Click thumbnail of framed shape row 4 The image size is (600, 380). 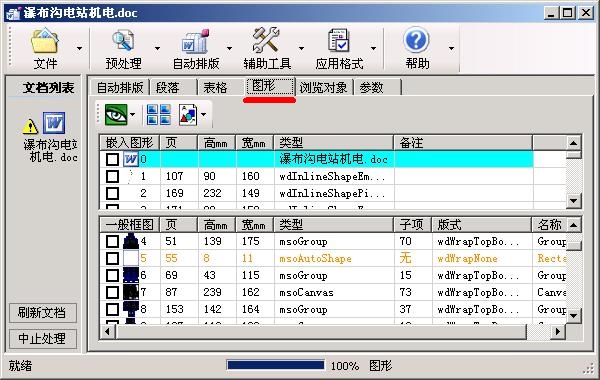tap(130, 241)
